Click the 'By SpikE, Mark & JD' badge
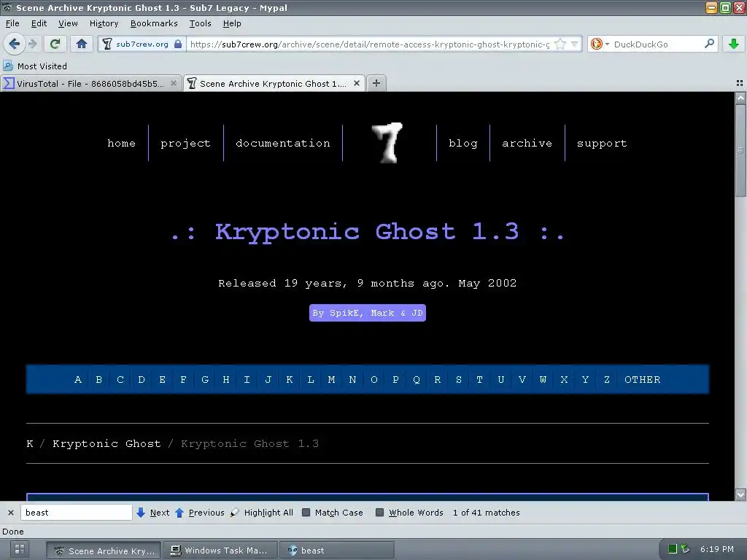The width and height of the screenshot is (747, 560). coord(368,313)
